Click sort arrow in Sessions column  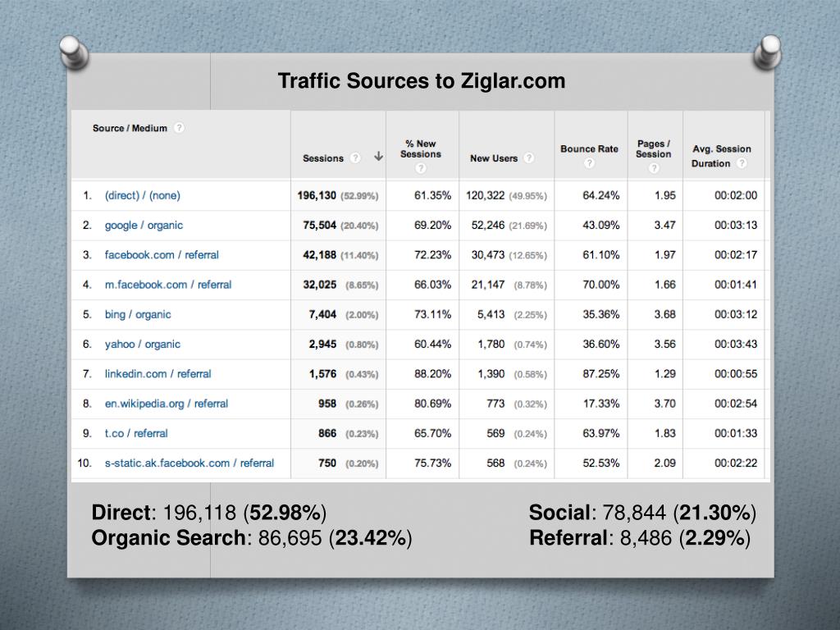pos(378,157)
